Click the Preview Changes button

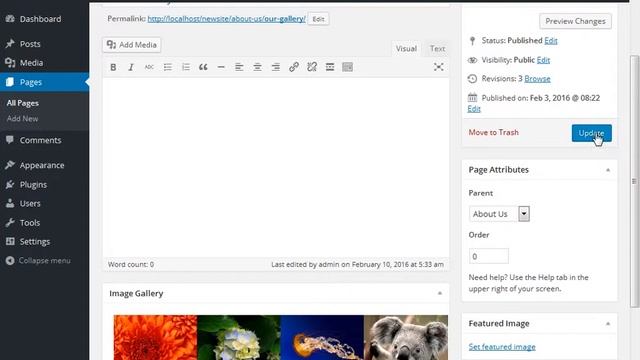pyautogui.click(x=575, y=21)
